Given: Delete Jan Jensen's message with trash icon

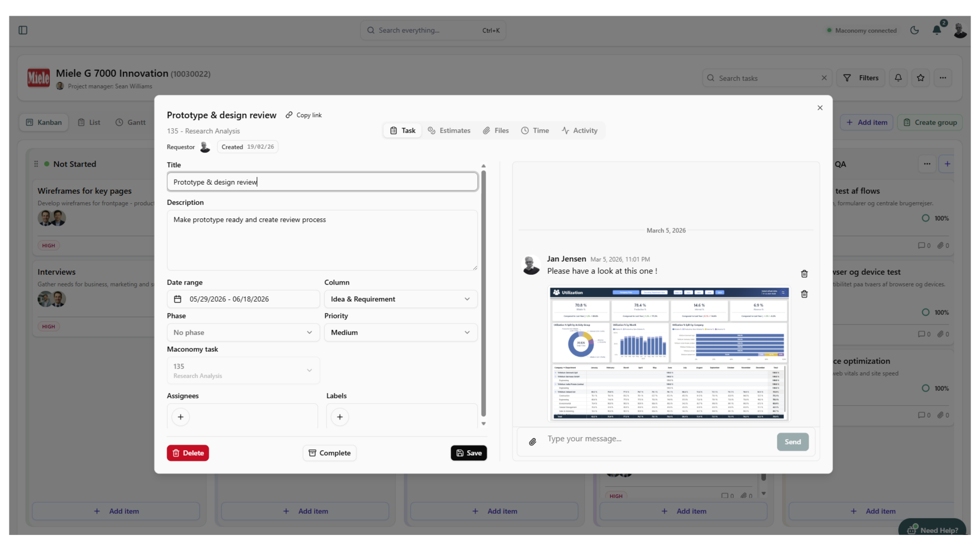Looking at the screenshot, I should pyautogui.click(x=804, y=274).
